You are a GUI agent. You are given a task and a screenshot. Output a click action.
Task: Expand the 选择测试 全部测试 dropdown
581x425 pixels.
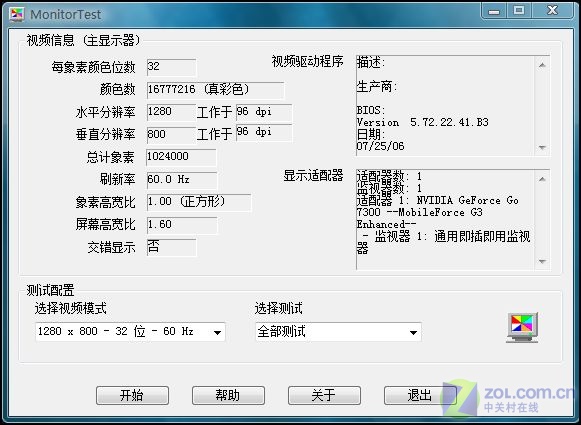pos(414,332)
